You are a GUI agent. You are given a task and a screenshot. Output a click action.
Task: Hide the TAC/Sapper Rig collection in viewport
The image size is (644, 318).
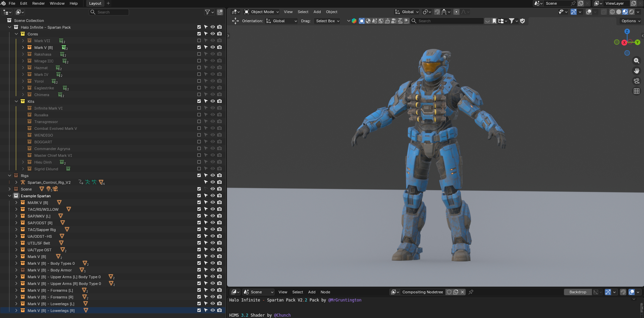(213, 229)
